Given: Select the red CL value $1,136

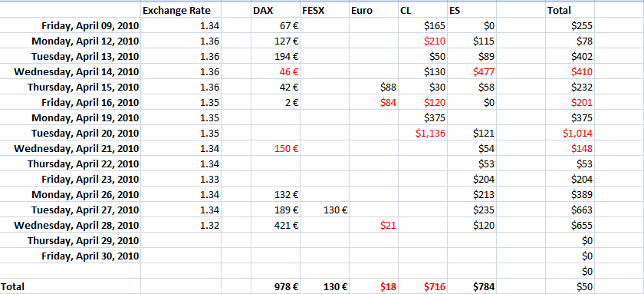Looking at the screenshot, I should (422, 134).
